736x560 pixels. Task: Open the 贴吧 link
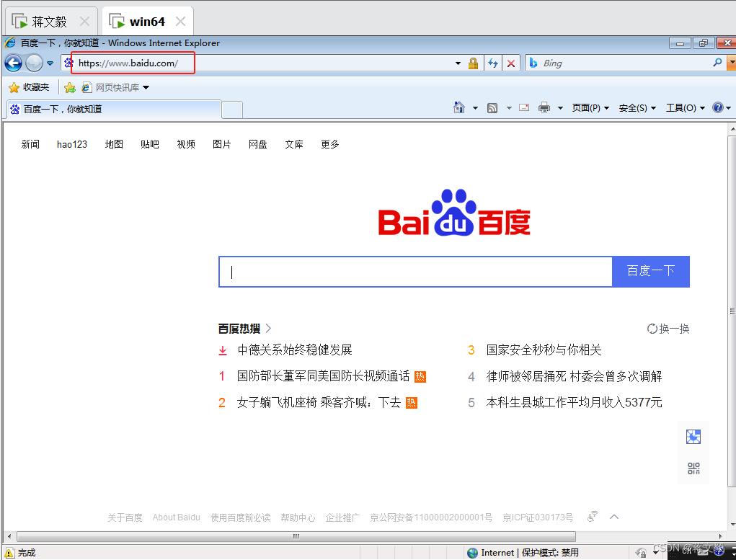pyautogui.click(x=150, y=144)
